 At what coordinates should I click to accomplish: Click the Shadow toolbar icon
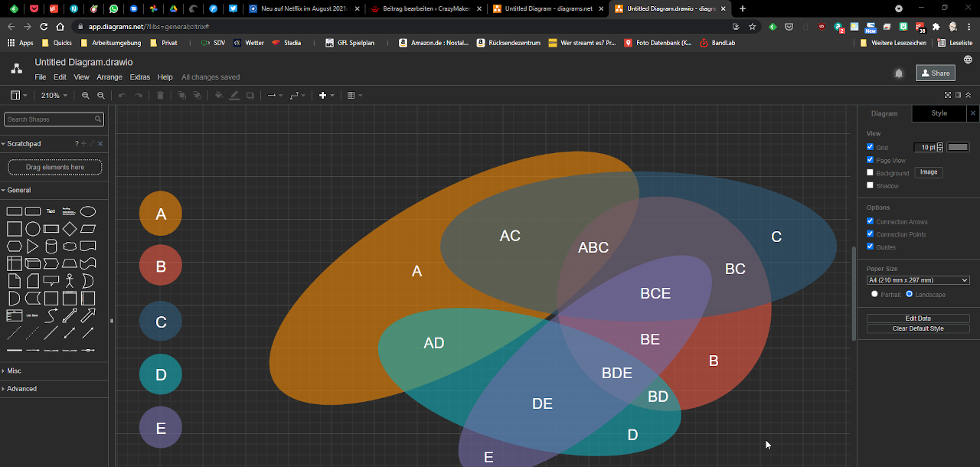(x=250, y=96)
